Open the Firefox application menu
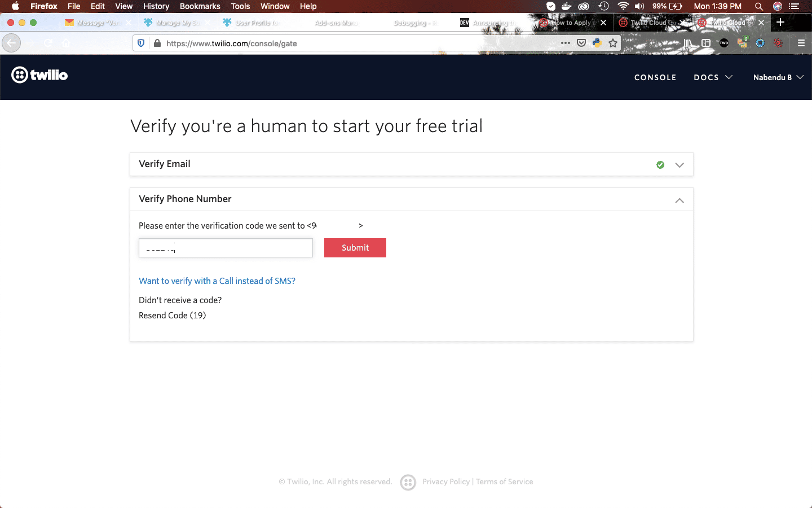The height and width of the screenshot is (508, 812). (x=44, y=6)
